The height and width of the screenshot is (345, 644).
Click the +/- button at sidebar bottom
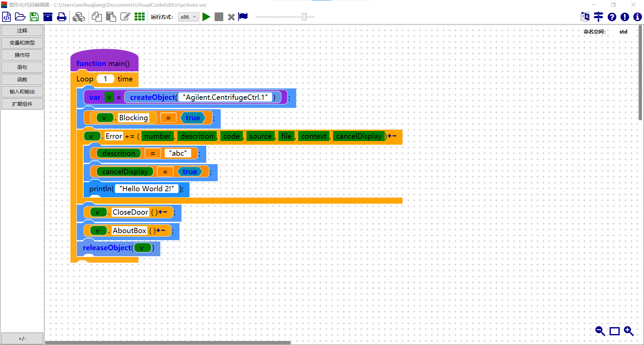pos(22,338)
